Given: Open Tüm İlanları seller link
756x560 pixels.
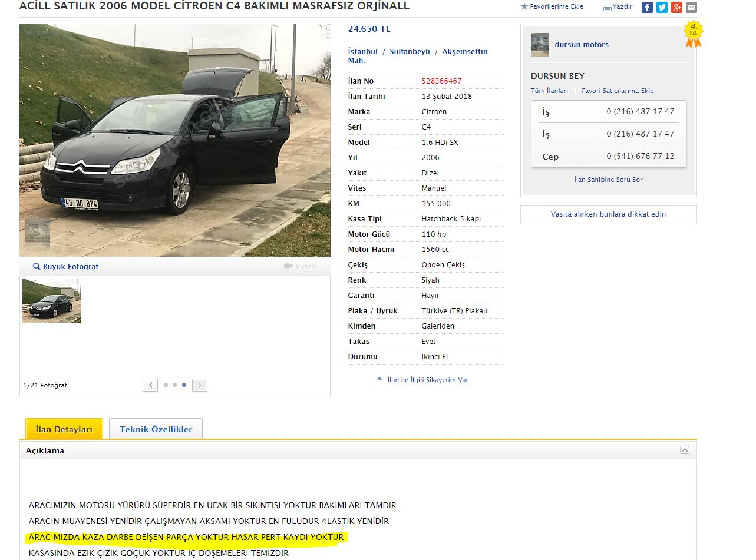Looking at the screenshot, I should point(549,91).
